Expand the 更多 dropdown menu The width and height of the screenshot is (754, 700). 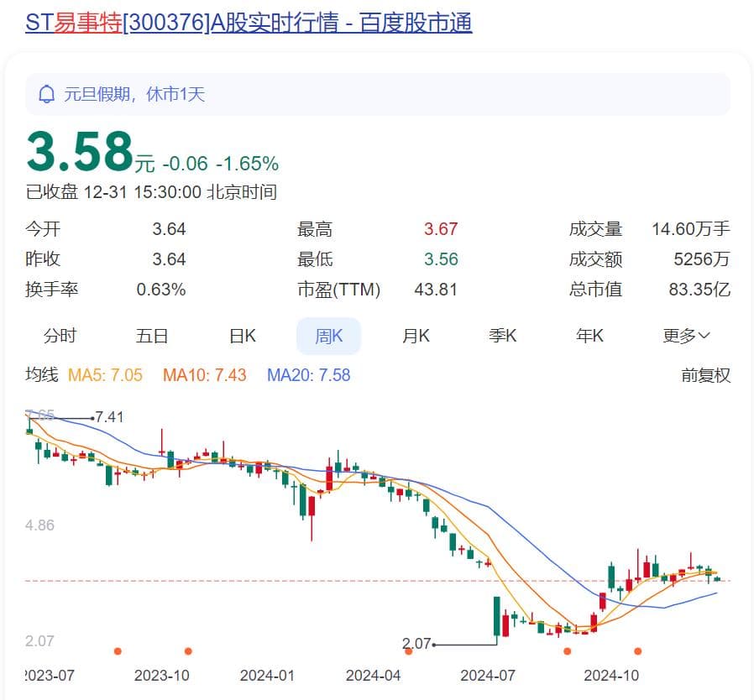pos(686,337)
